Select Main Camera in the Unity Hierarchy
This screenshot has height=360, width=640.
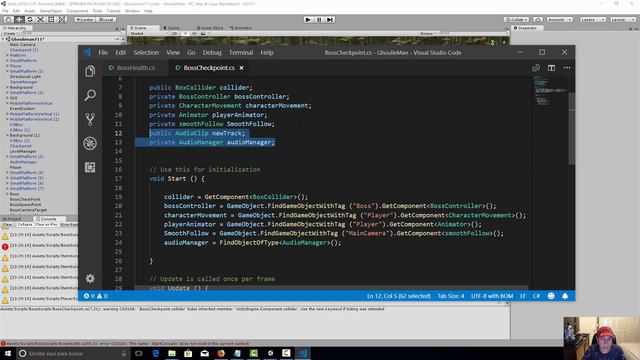coord(22,44)
